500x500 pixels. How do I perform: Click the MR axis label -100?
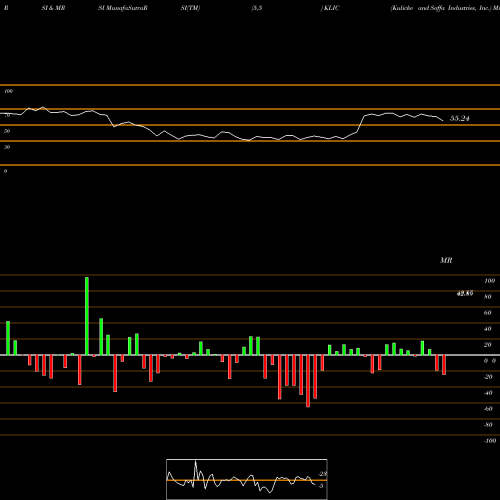pyautogui.click(x=490, y=441)
